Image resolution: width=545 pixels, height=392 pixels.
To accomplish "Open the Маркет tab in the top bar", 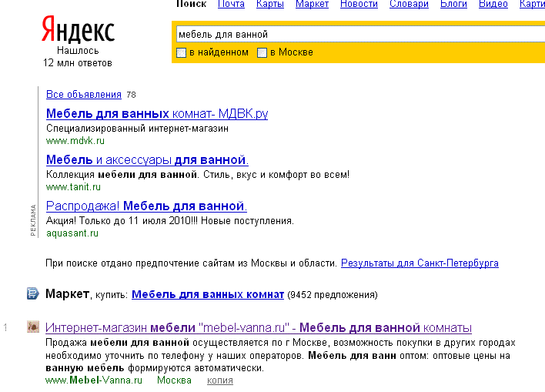I will coord(312,4).
